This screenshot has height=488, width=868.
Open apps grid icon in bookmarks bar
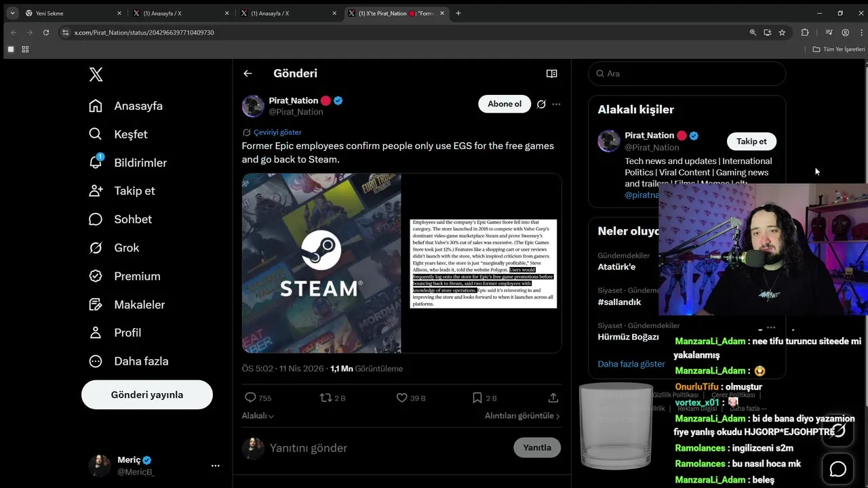pyautogui.click(x=25, y=49)
